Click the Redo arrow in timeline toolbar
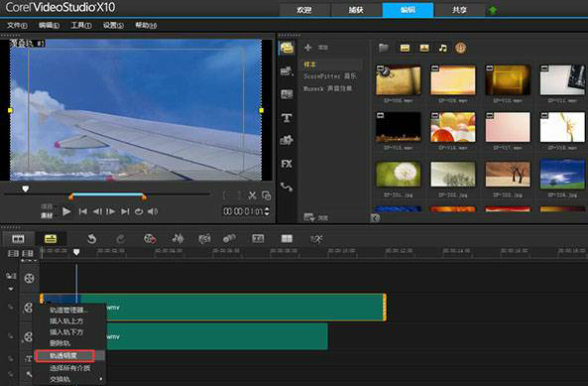 [x=120, y=239]
